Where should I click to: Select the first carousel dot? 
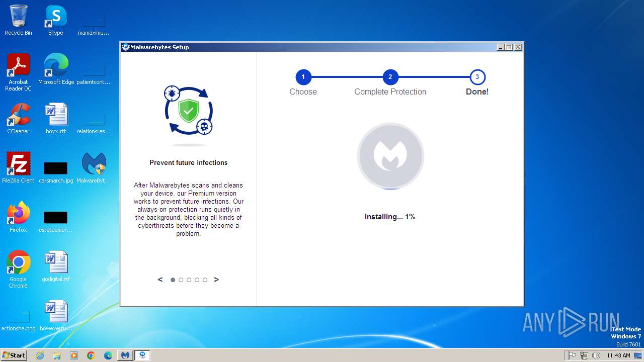(x=173, y=280)
